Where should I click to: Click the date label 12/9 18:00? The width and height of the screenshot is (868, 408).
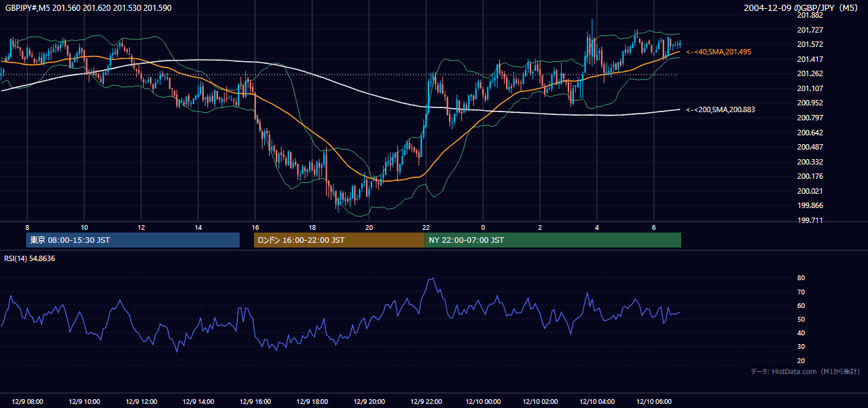pos(312,401)
